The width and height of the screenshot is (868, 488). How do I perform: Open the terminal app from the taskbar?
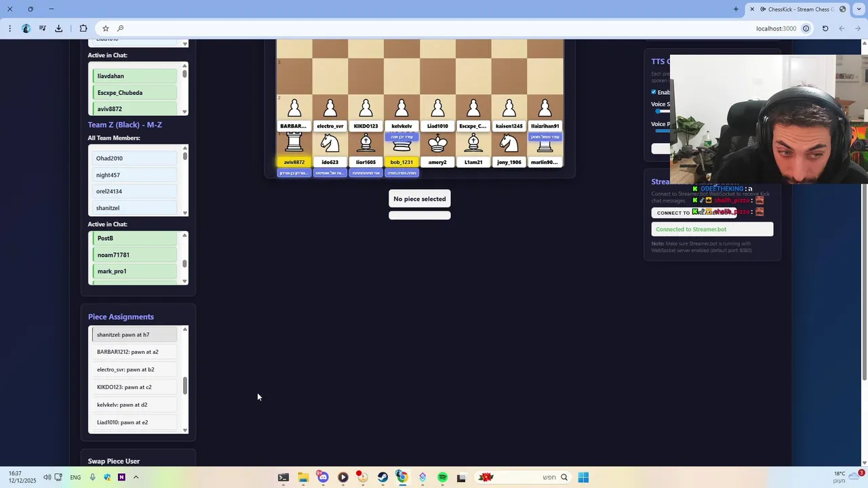tap(283, 477)
